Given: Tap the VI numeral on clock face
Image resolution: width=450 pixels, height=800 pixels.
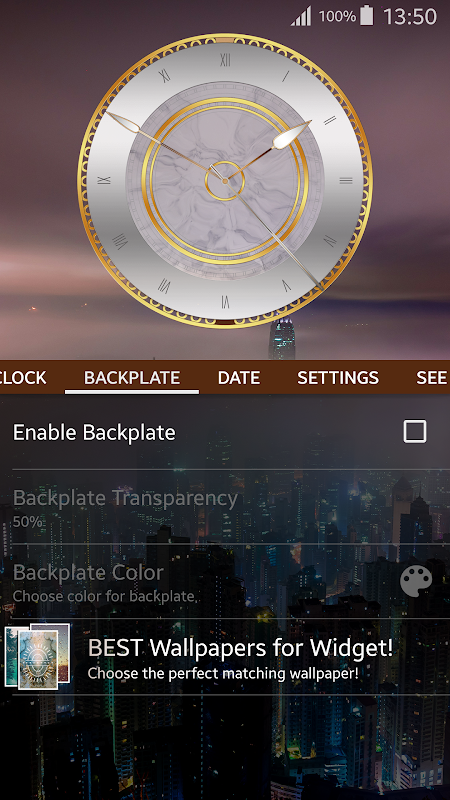Looking at the screenshot, I should click(x=225, y=302).
